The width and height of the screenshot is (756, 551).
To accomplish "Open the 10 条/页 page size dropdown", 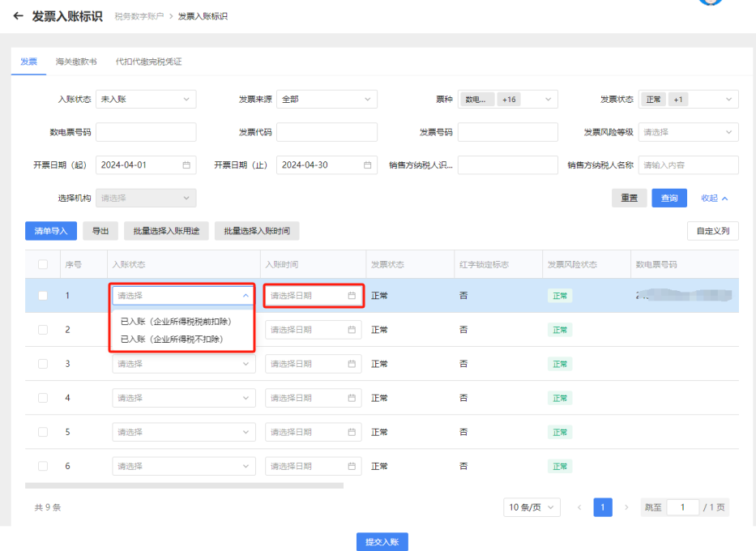I will (x=532, y=506).
